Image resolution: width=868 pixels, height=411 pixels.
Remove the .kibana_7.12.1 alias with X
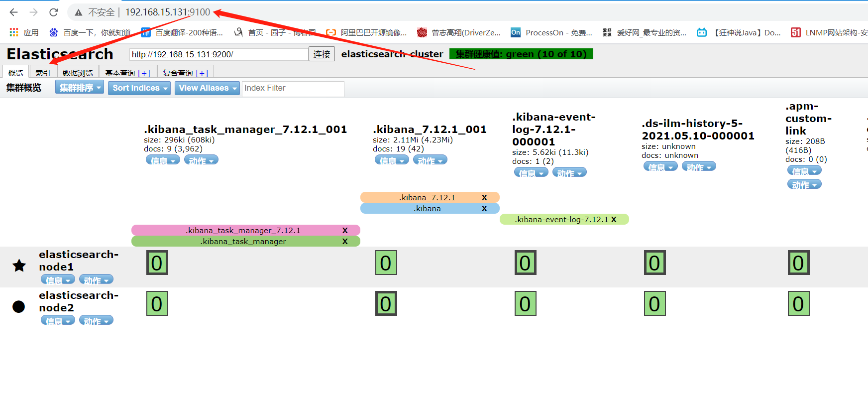coord(484,198)
